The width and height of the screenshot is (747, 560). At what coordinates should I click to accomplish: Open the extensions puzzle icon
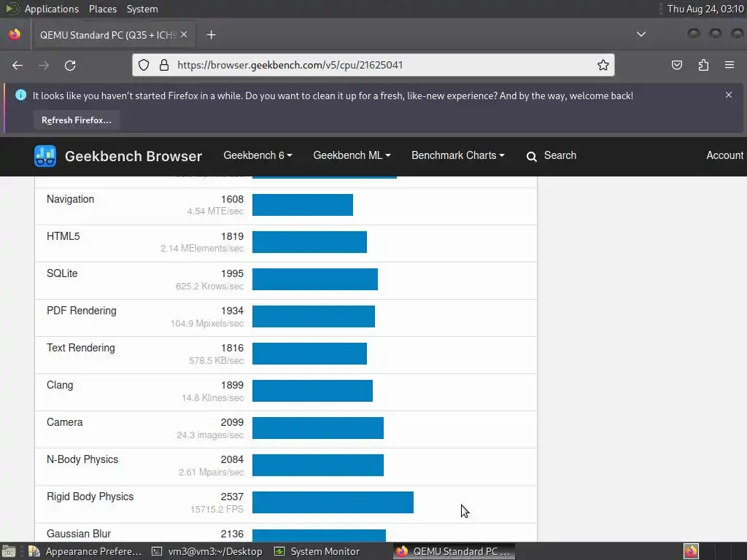[703, 65]
